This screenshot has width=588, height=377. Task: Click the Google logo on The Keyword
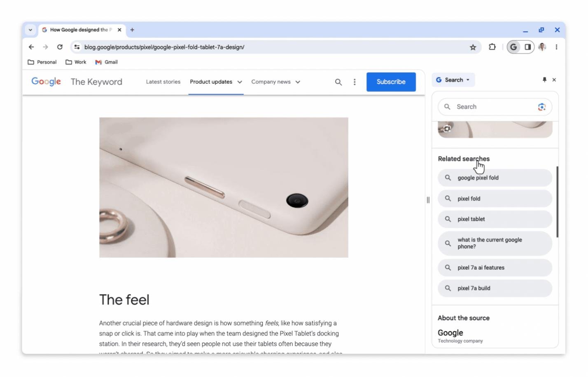point(46,82)
